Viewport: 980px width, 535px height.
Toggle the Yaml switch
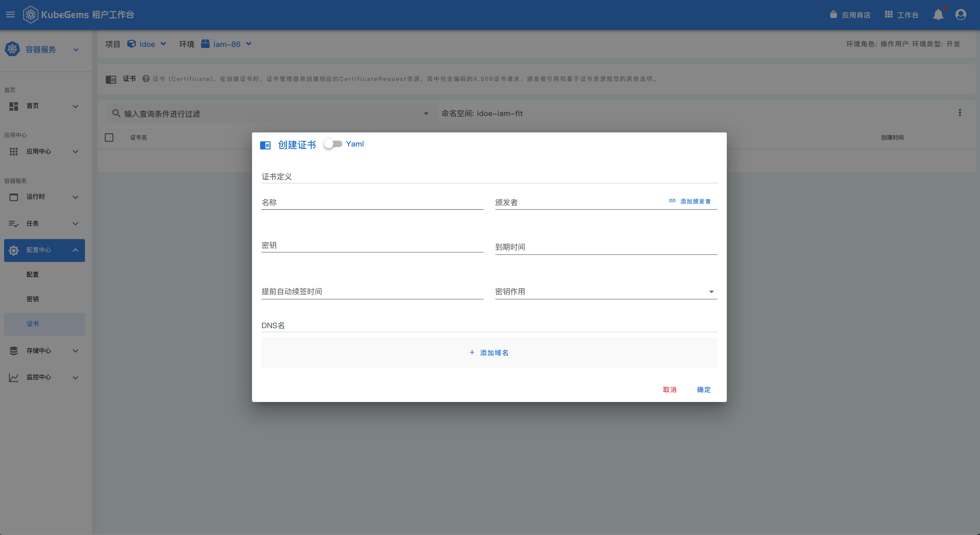click(x=333, y=144)
